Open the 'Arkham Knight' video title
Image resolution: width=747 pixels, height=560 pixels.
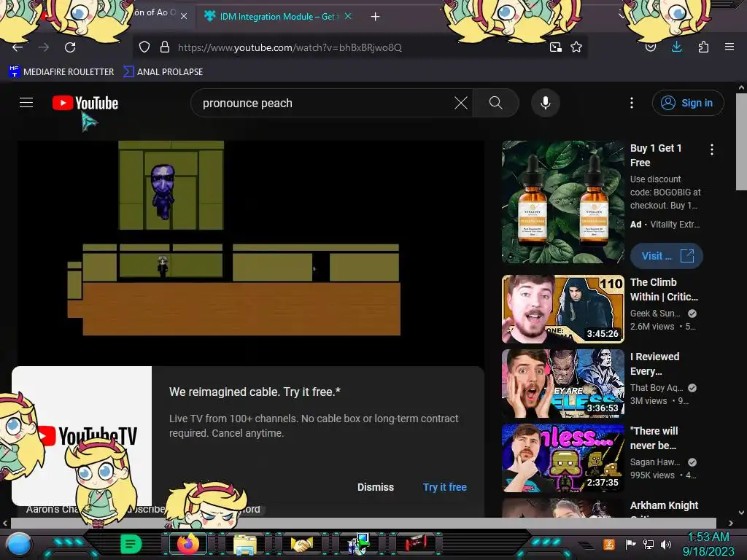(664, 505)
